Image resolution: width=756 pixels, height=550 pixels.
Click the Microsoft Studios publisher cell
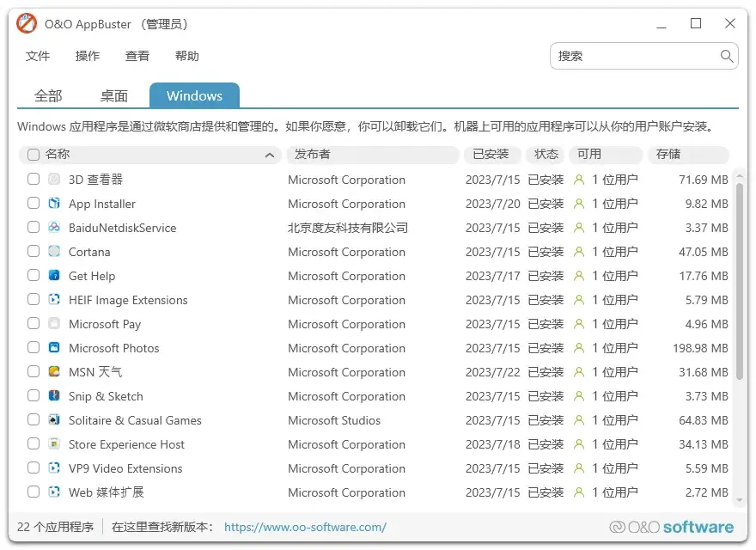pyautogui.click(x=334, y=420)
